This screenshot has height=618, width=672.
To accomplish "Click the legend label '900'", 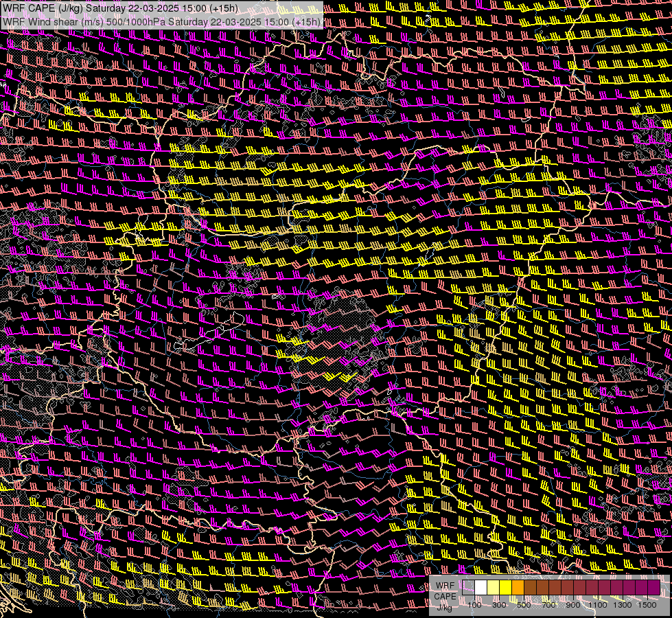I will (x=573, y=605).
